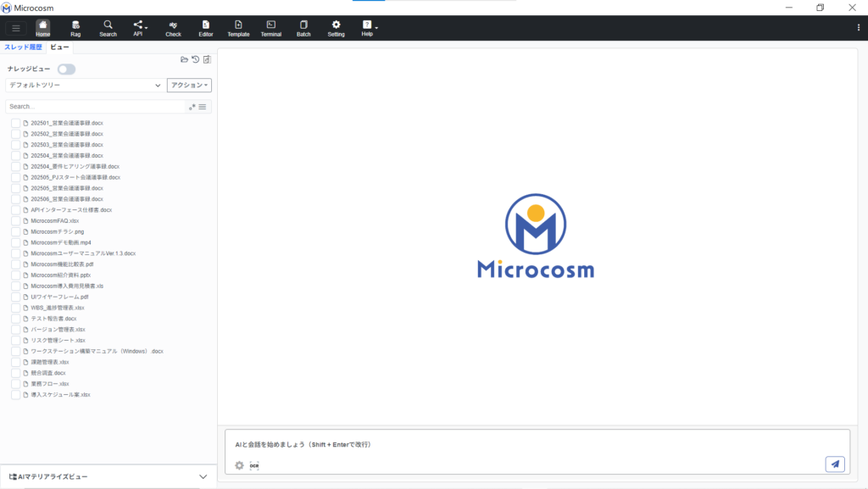Screen dimensions: 868x489
Task: Switch to the ビュー tab
Action: pos(60,47)
